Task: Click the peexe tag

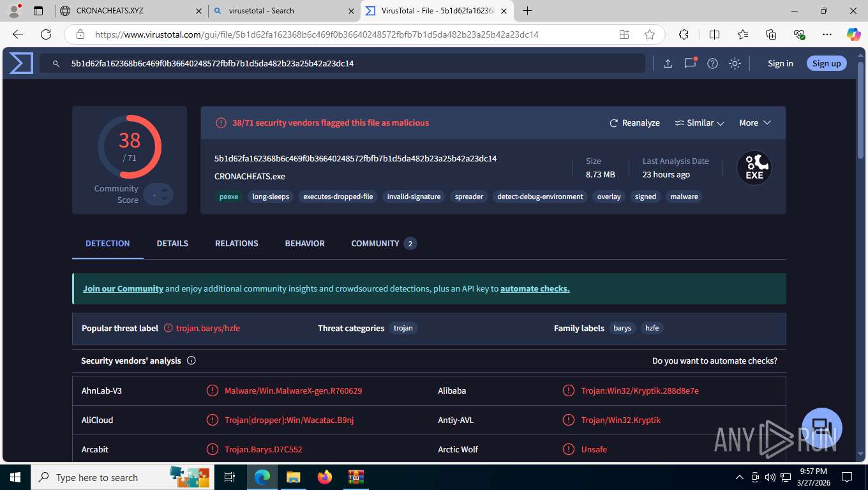Action: pyautogui.click(x=228, y=197)
